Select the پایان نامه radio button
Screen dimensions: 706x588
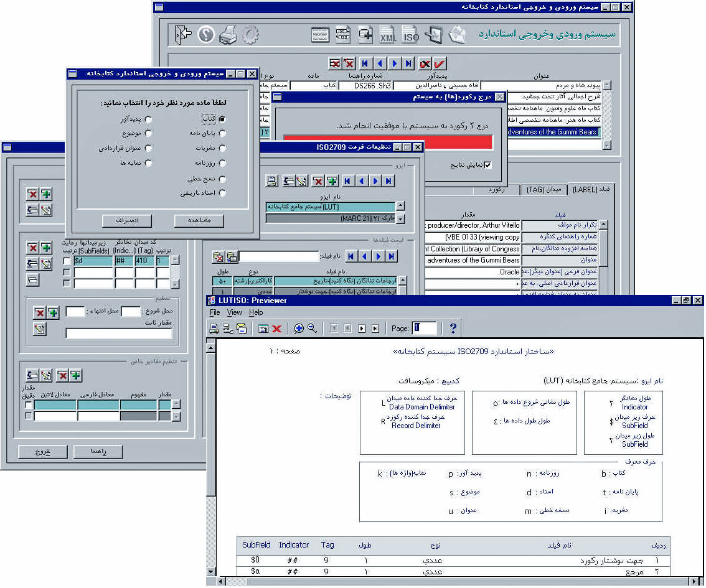pyautogui.click(x=222, y=133)
